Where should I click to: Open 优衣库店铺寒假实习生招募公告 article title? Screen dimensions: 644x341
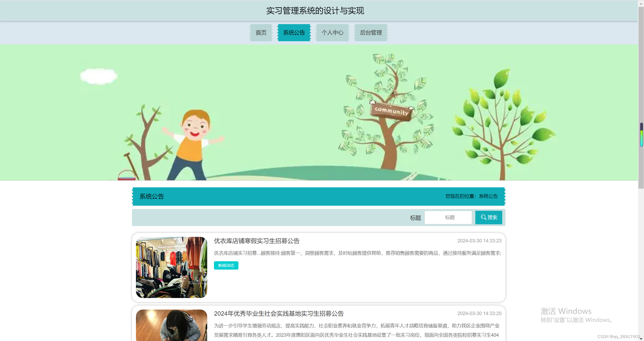coord(257,241)
